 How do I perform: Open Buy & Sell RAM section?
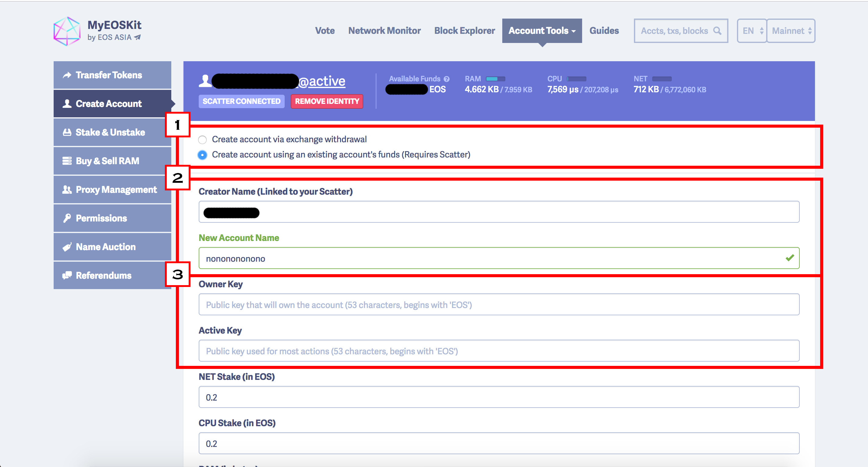tap(112, 161)
